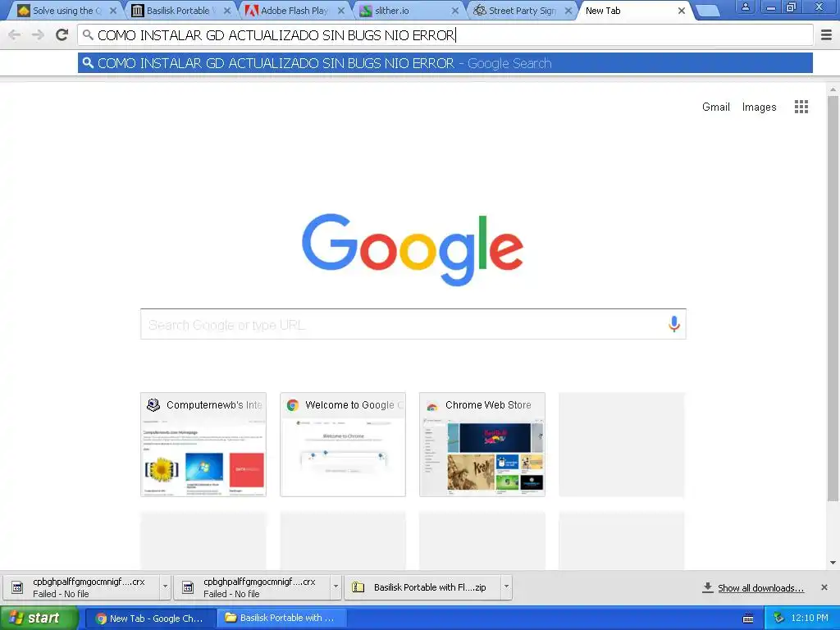Close the downloads bar
The height and width of the screenshot is (630, 840).
click(x=824, y=587)
